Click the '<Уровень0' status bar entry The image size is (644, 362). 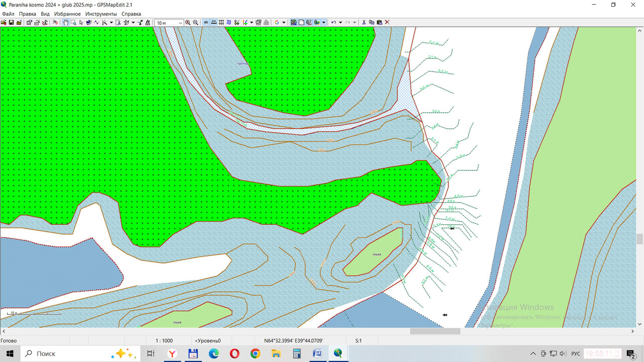208,341
